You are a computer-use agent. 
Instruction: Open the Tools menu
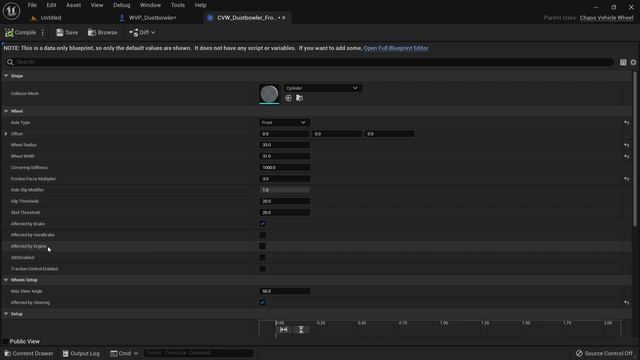pos(178,5)
